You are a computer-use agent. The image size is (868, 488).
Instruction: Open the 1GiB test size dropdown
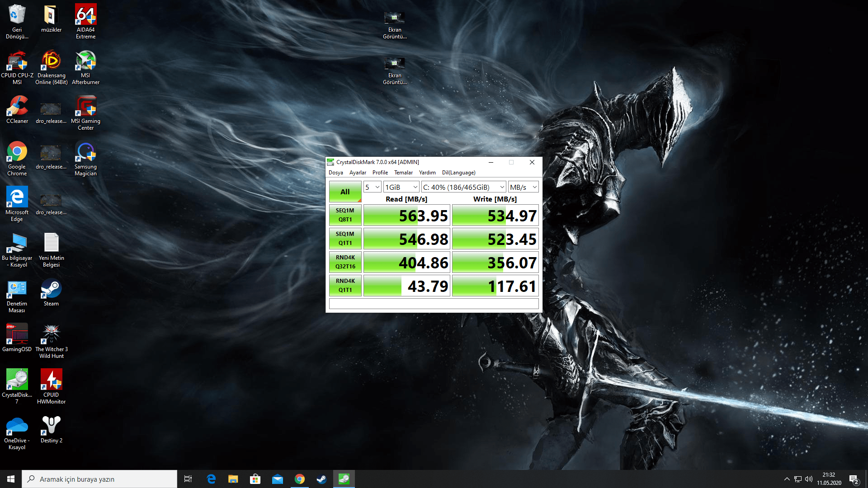[x=401, y=187]
